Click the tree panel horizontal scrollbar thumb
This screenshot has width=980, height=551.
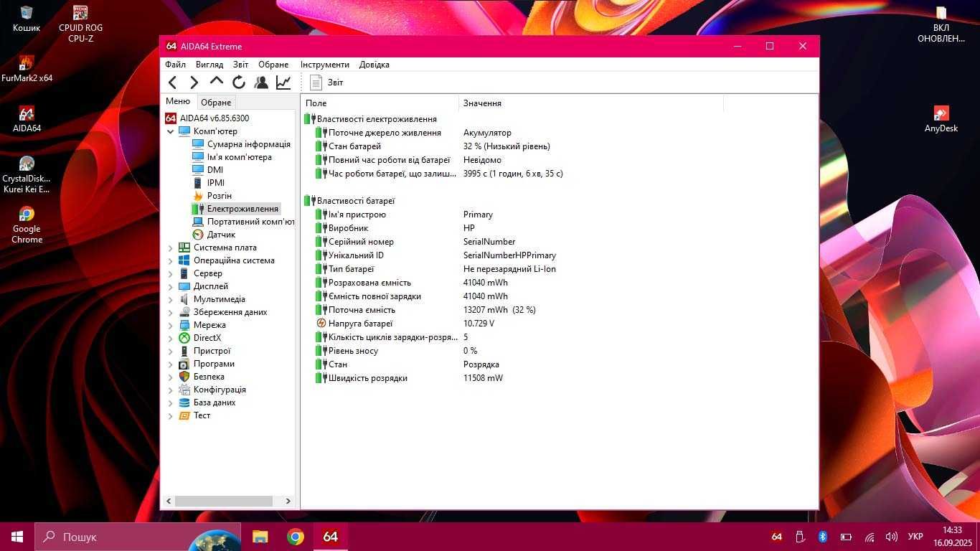tap(223, 501)
